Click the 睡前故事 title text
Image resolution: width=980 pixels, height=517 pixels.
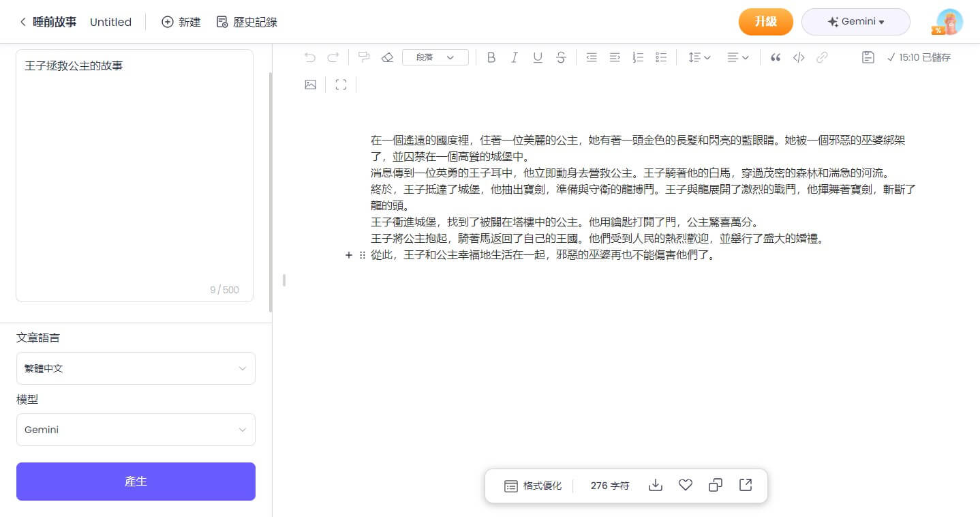tap(55, 22)
